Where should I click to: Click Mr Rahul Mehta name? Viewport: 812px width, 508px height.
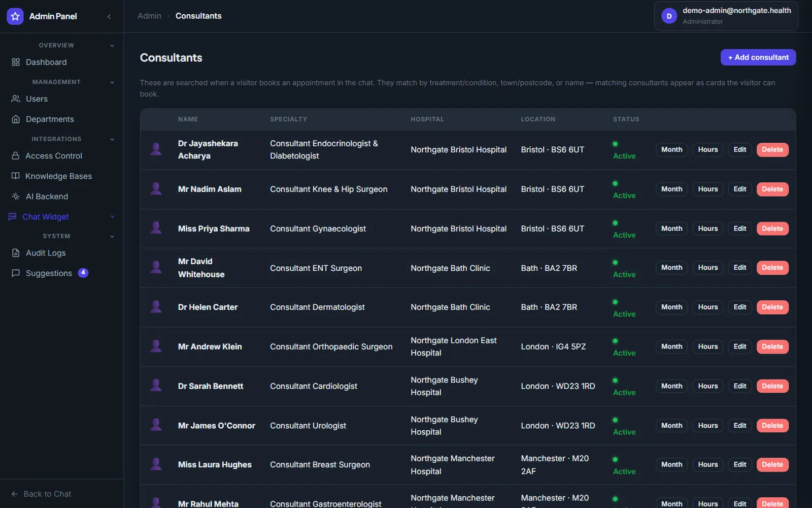208,503
